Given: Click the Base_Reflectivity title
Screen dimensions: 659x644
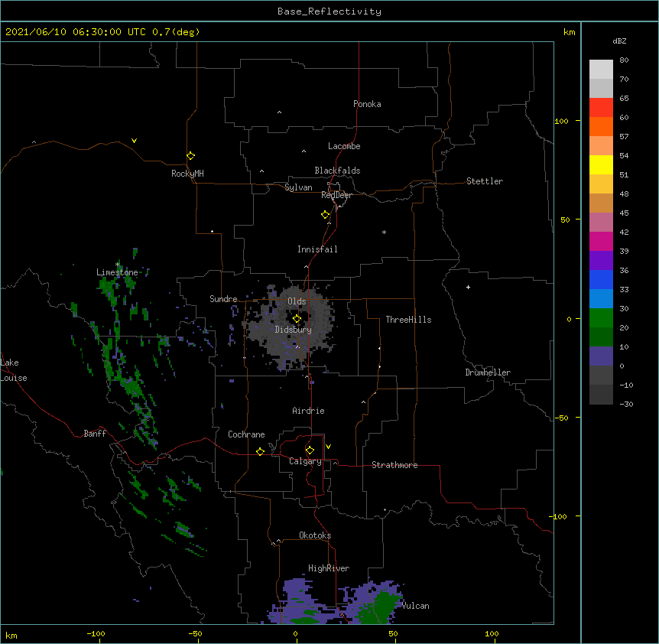Looking at the screenshot, I should (329, 11).
